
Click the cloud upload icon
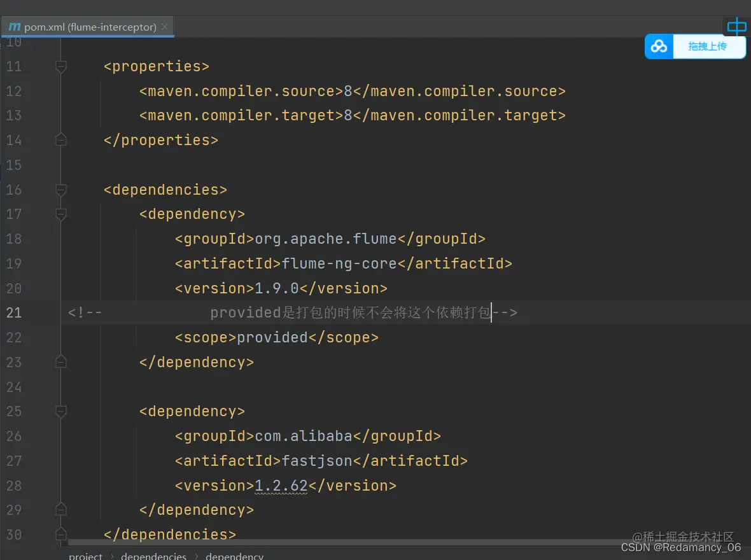[x=659, y=46]
